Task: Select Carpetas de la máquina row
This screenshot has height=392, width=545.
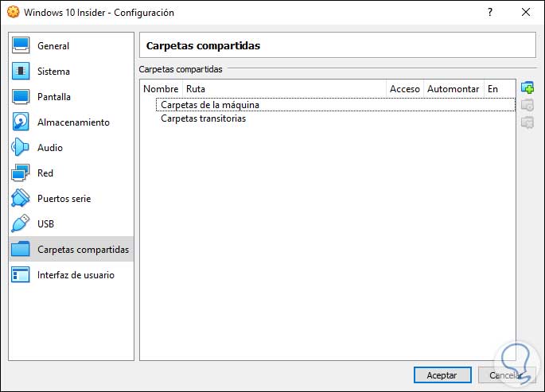Action: point(210,105)
